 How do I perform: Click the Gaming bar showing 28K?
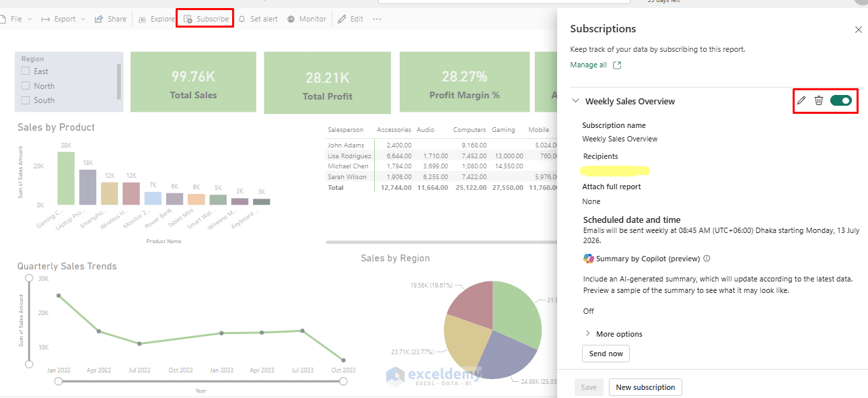click(66, 178)
